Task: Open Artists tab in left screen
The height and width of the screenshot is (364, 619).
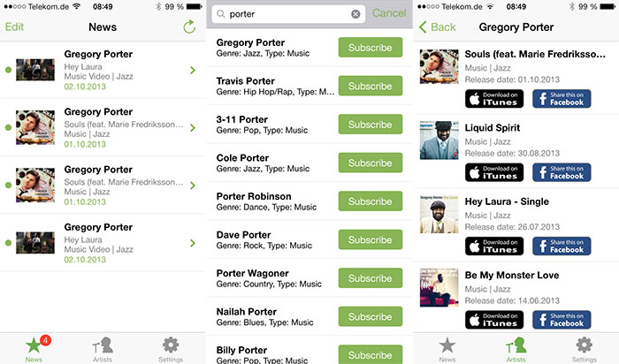Action: click(x=103, y=349)
